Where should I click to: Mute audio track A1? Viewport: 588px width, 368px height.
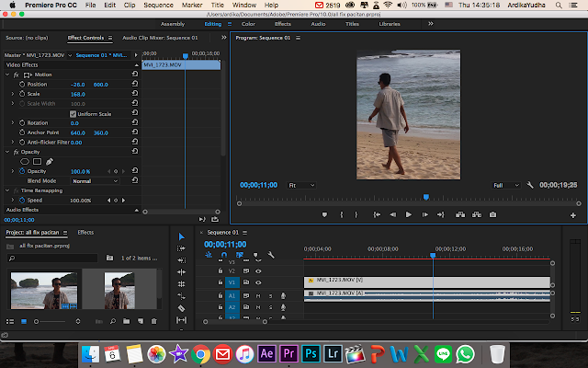pos(258,296)
